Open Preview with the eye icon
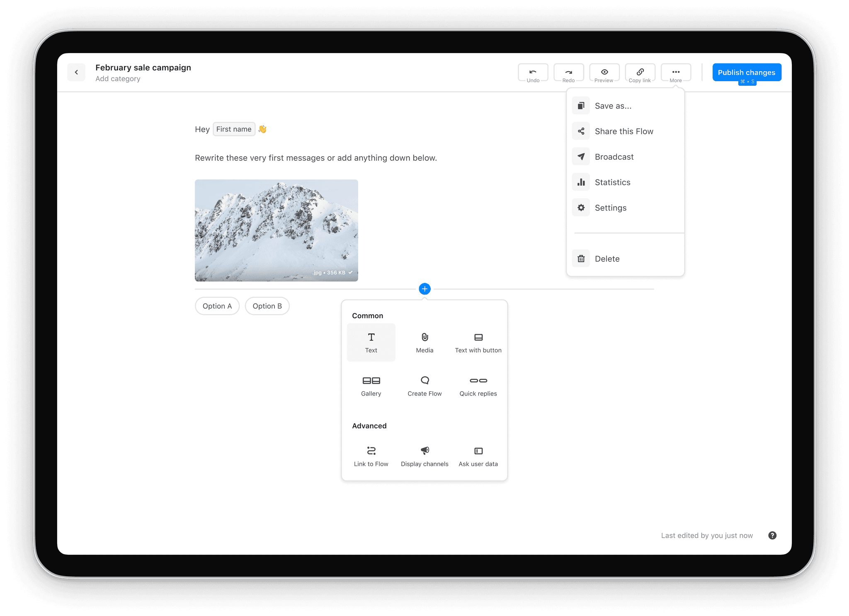This screenshot has width=849, height=616. tap(604, 72)
